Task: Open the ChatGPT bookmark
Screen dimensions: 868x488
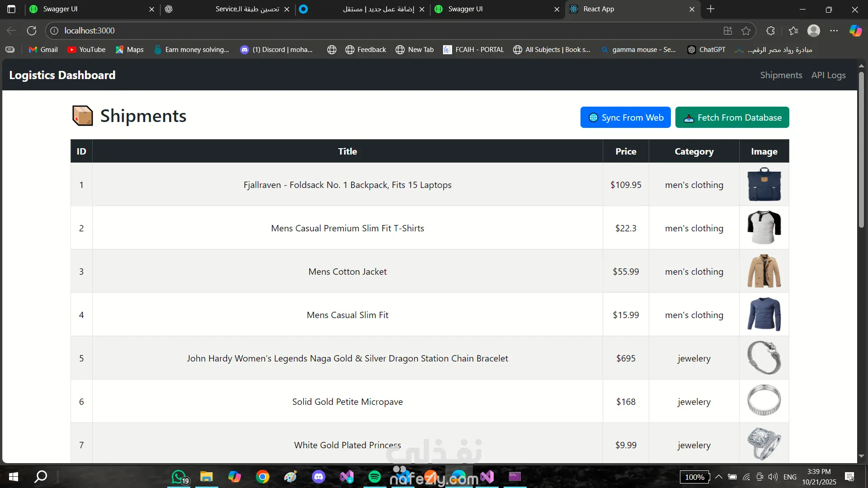Action: click(x=706, y=50)
